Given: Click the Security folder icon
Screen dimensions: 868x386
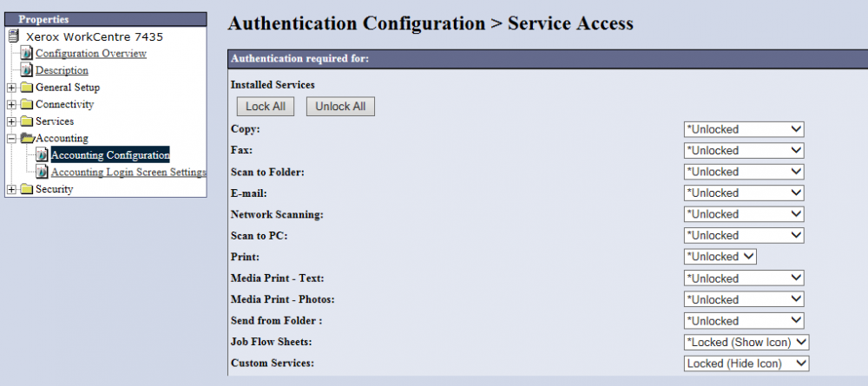Looking at the screenshot, I should click(x=27, y=189).
